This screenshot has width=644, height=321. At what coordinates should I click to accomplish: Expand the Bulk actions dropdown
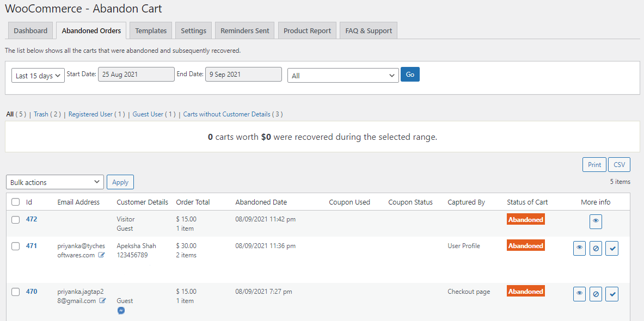(x=55, y=182)
